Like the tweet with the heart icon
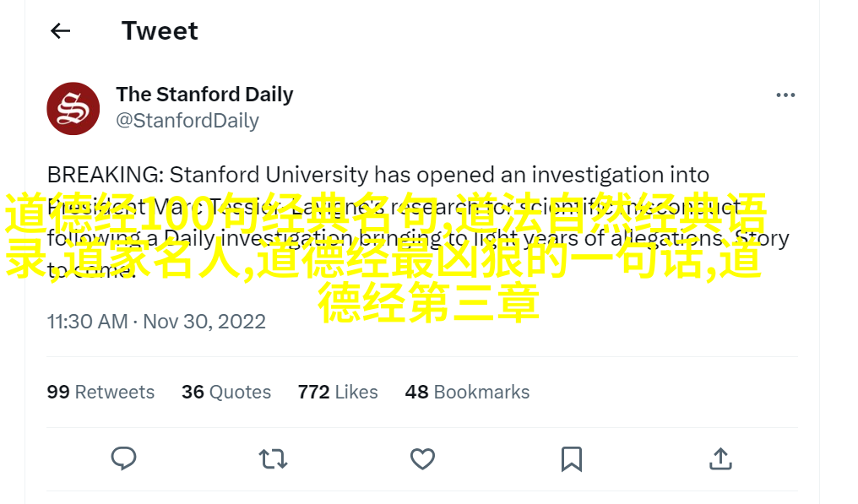858x504 pixels. pyautogui.click(x=422, y=458)
